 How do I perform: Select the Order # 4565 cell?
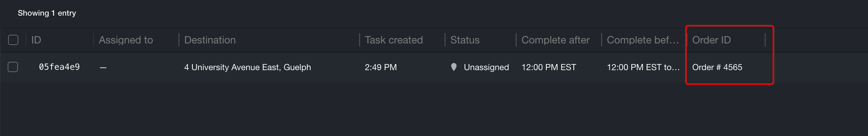(x=717, y=67)
